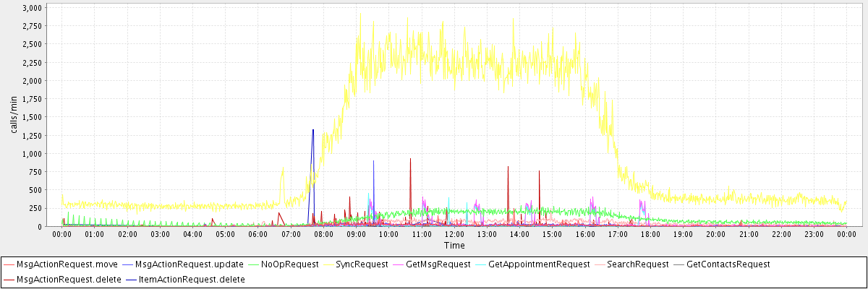Select the GetContactsRequest legend entry

(728, 264)
